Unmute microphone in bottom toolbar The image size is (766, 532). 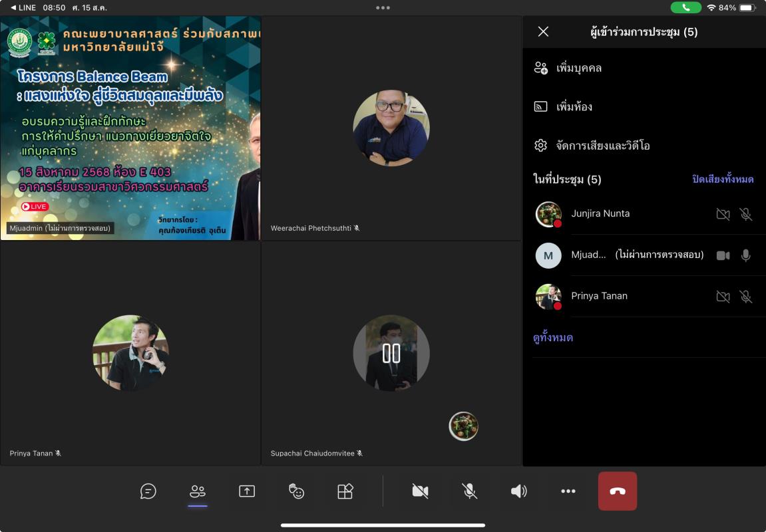469,491
